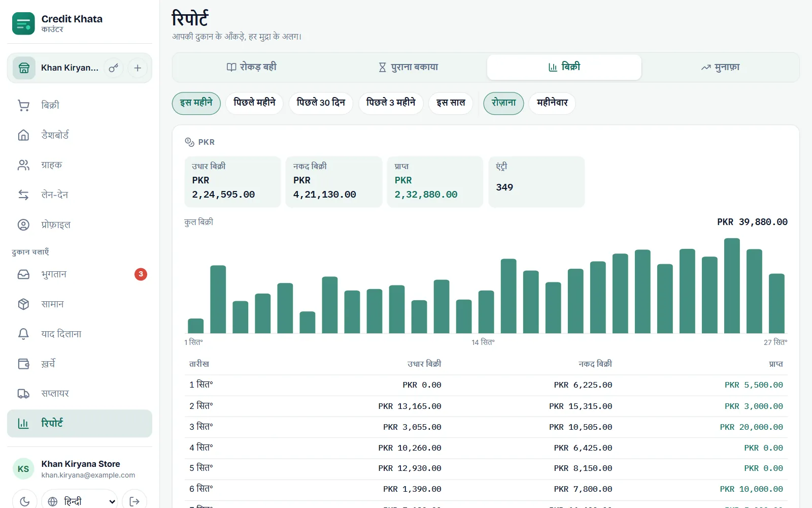The height and width of the screenshot is (508, 812).
Task: Click the पिछले 30 दिन filter button
Action: tap(321, 103)
